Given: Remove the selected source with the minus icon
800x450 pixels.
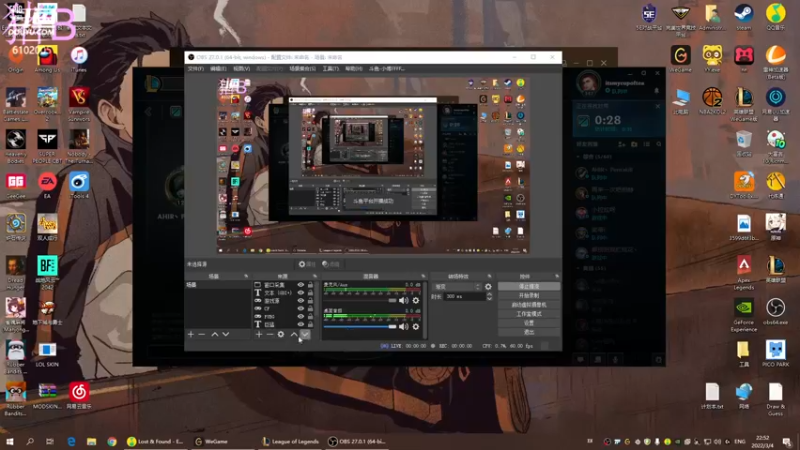Looking at the screenshot, I should pyautogui.click(x=269, y=335).
